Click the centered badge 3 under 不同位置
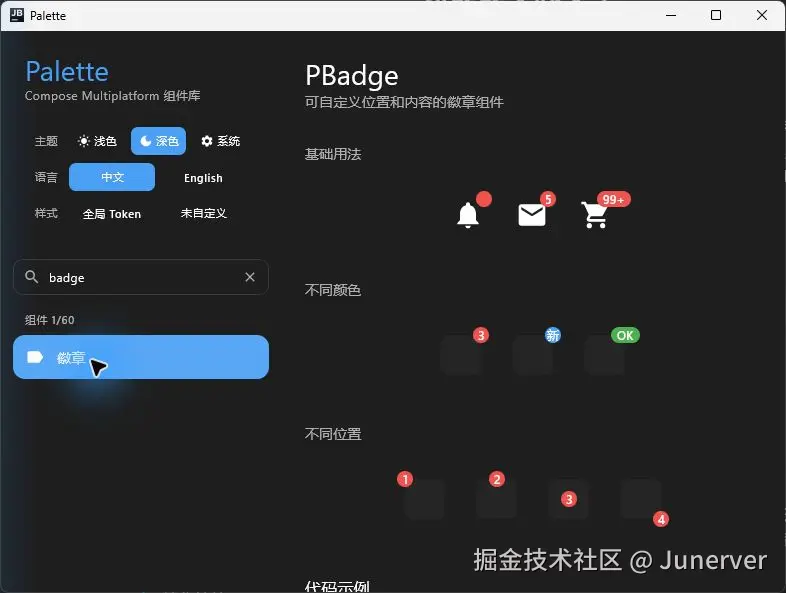786x593 pixels. [568, 499]
